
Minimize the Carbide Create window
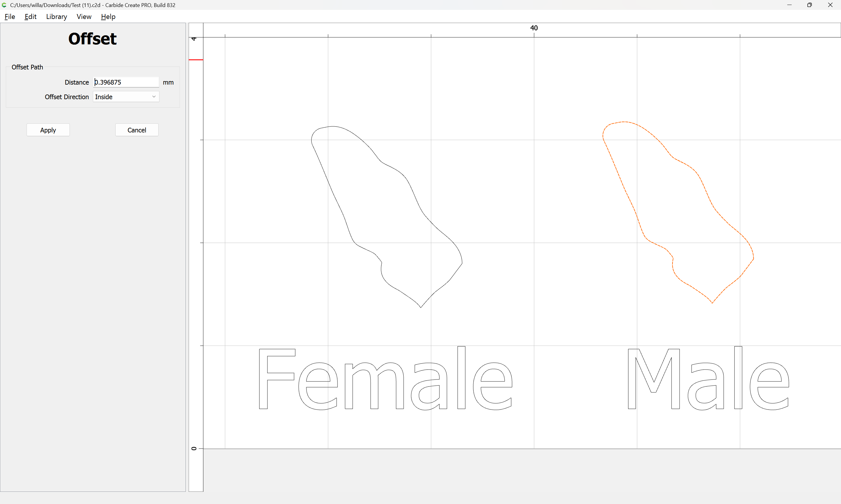click(789, 5)
